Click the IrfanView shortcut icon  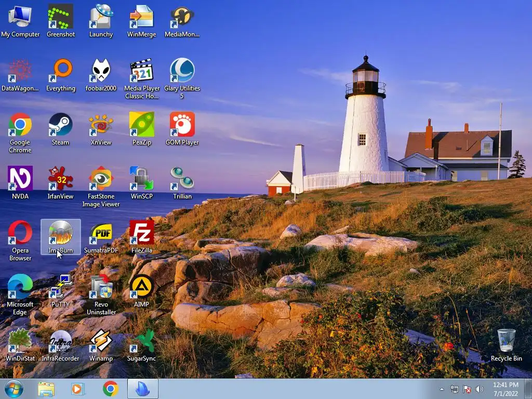point(60,183)
